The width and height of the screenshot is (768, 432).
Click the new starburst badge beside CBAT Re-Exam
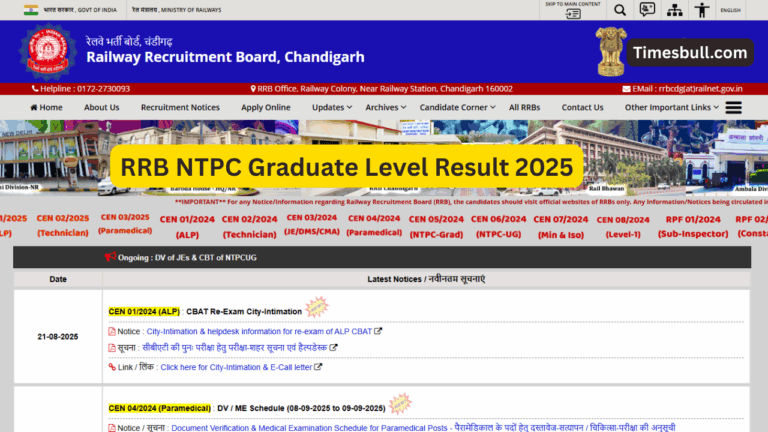[316, 308]
